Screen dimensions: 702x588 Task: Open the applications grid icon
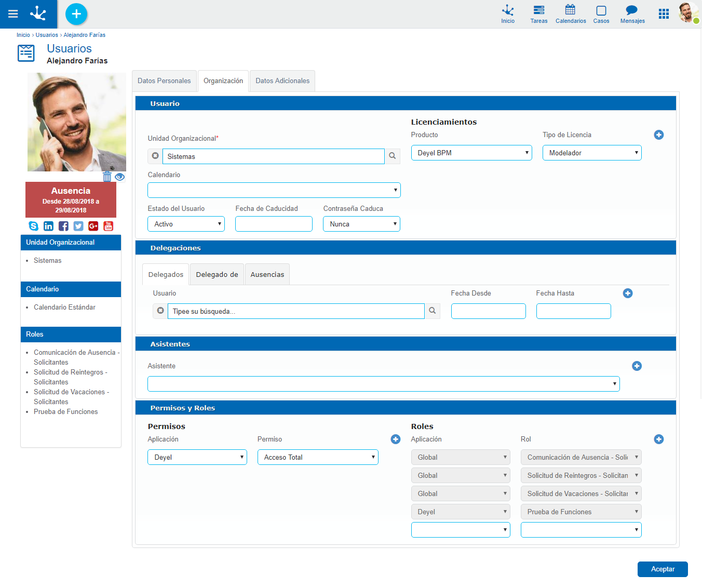tap(664, 14)
